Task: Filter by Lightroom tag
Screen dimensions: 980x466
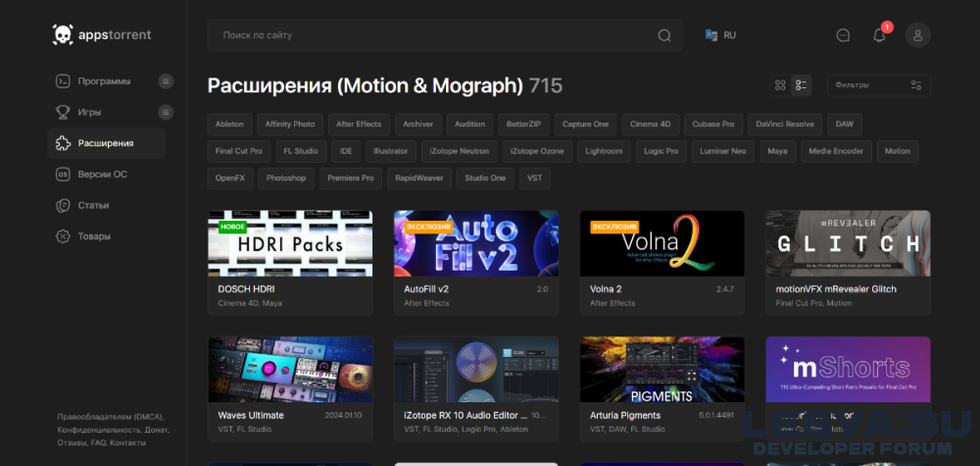Action: click(x=604, y=151)
